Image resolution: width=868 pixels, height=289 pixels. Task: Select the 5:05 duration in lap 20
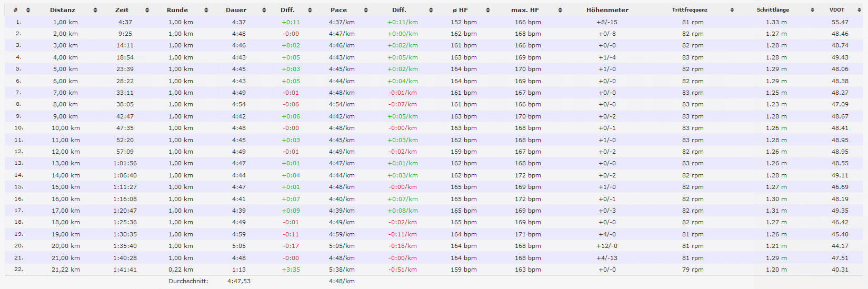pos(238,246)
